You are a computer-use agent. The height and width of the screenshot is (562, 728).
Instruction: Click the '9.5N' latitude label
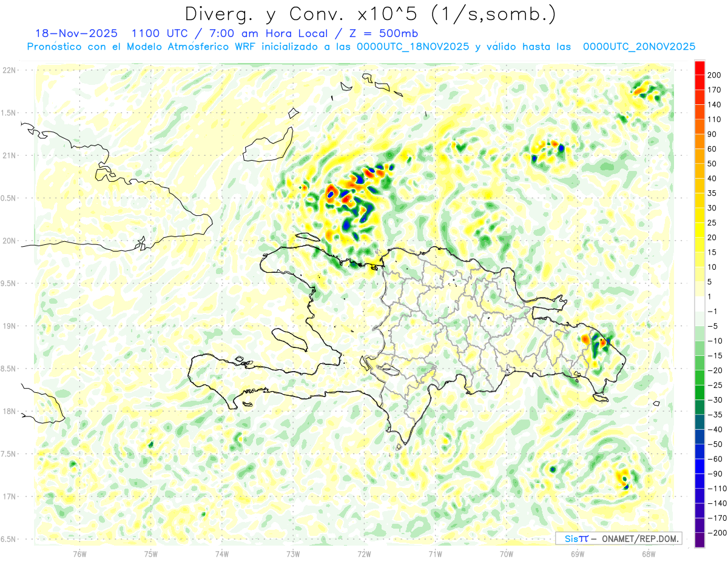[9, 283]
